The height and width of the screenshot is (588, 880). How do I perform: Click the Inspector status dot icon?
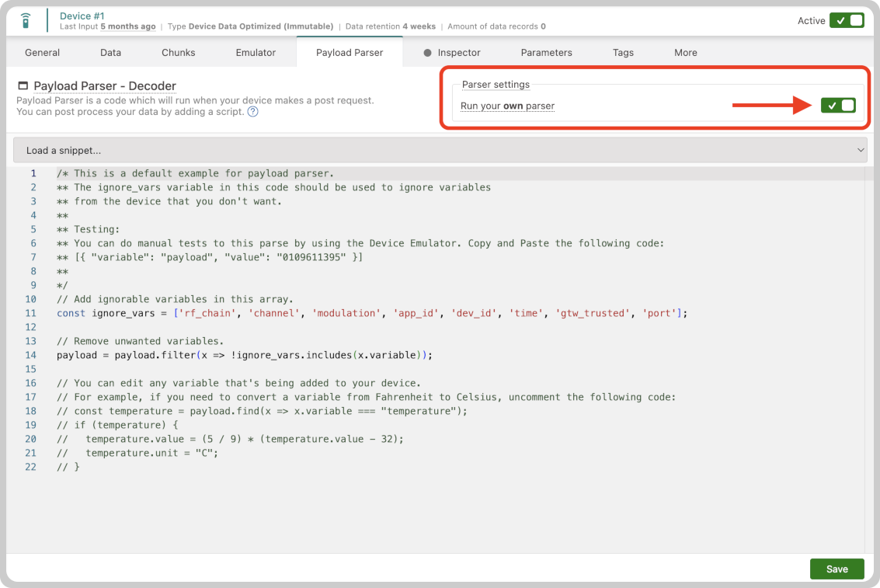(x=428, y=53)
